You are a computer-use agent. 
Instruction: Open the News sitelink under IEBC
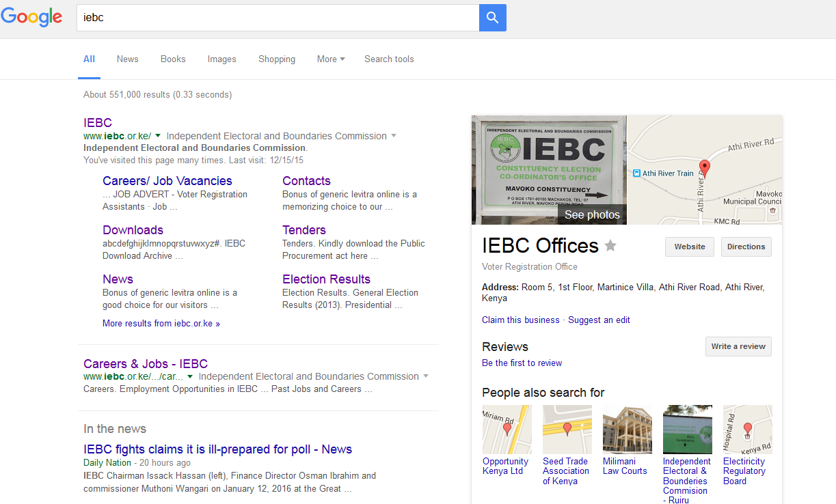point(118,279)
